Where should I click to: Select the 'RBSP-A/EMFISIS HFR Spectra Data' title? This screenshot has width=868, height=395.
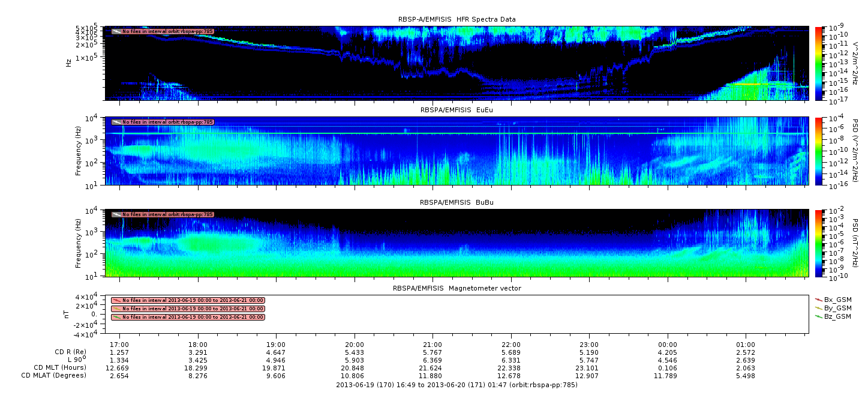point(456,20)
